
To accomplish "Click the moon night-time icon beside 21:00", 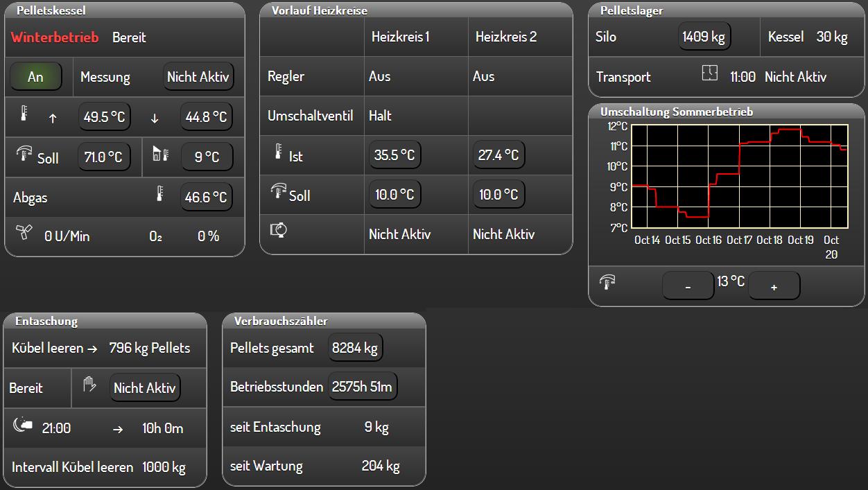I will [x=24, y=426].
